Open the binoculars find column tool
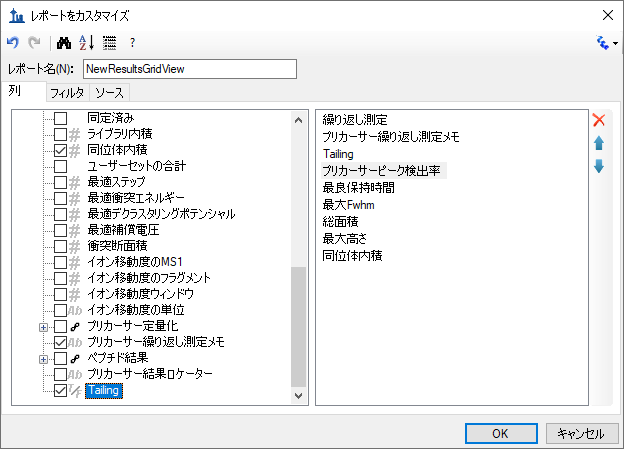 [x=64, y=43]
